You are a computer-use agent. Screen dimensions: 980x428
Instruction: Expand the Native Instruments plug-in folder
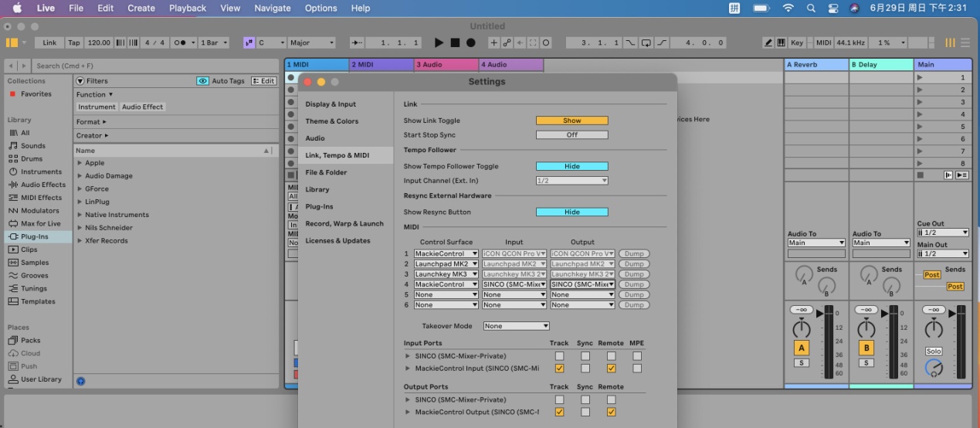click(x=80, y=215)
